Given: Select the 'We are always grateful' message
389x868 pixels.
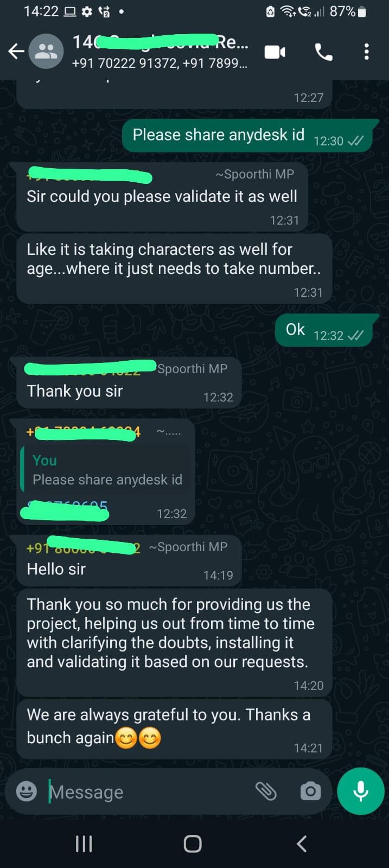Looking at the screenshot, I should (x=174, y=729).
